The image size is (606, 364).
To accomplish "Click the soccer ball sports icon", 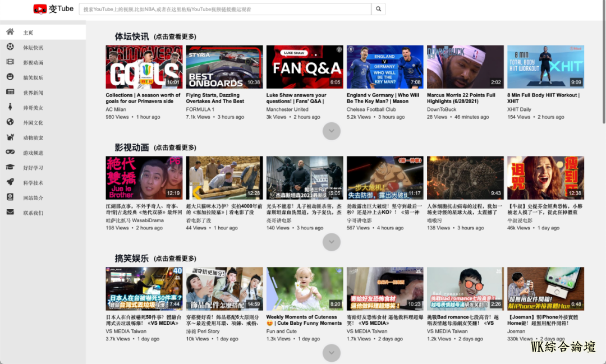I will click(10, 47).
